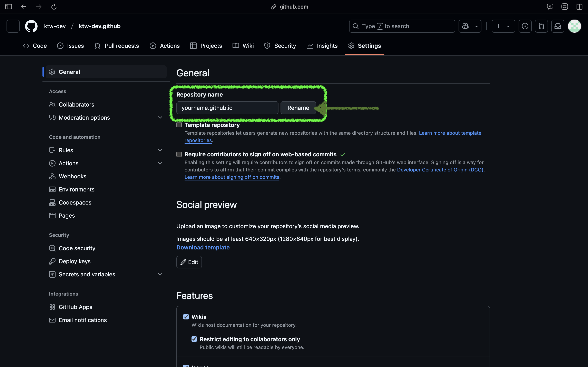The width and height of the screenshot is (588, 367).
Task: Open Webhooks settings
Action: coord(106,177)
